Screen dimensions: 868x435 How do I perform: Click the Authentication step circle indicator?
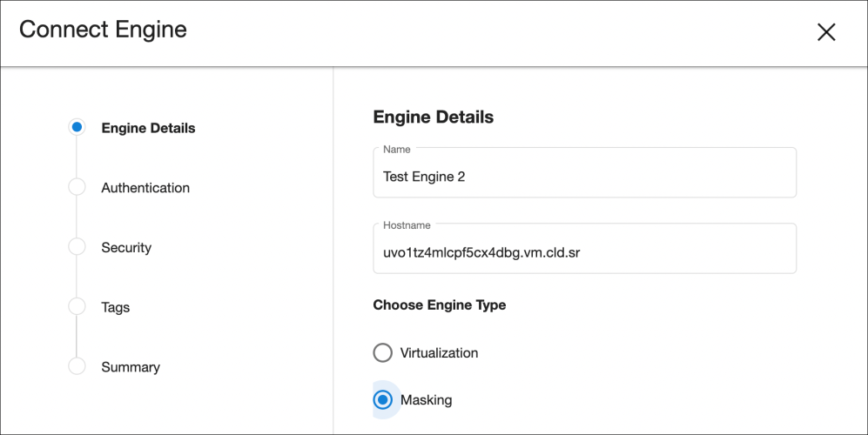[x=77, y=187]
